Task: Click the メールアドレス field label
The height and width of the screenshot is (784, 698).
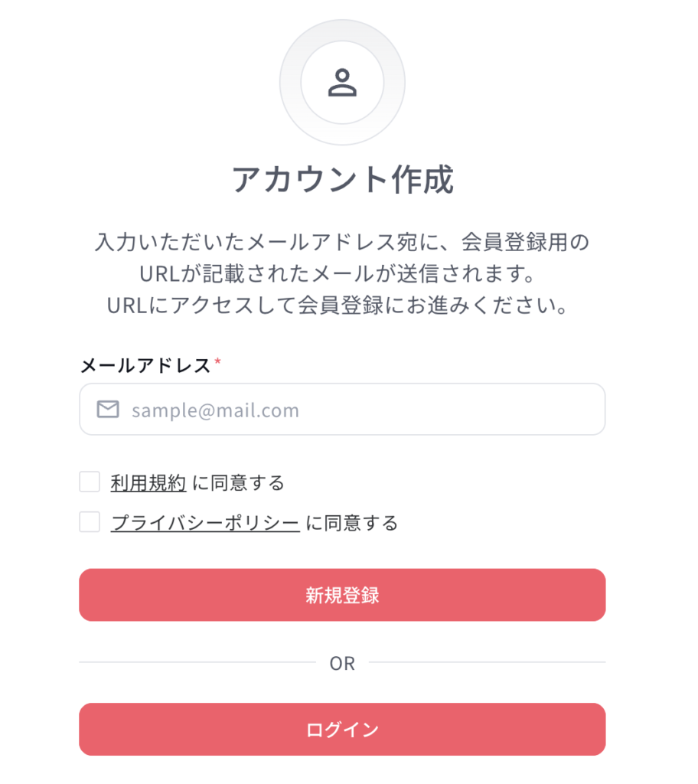Action: click(x=145, y=365)
